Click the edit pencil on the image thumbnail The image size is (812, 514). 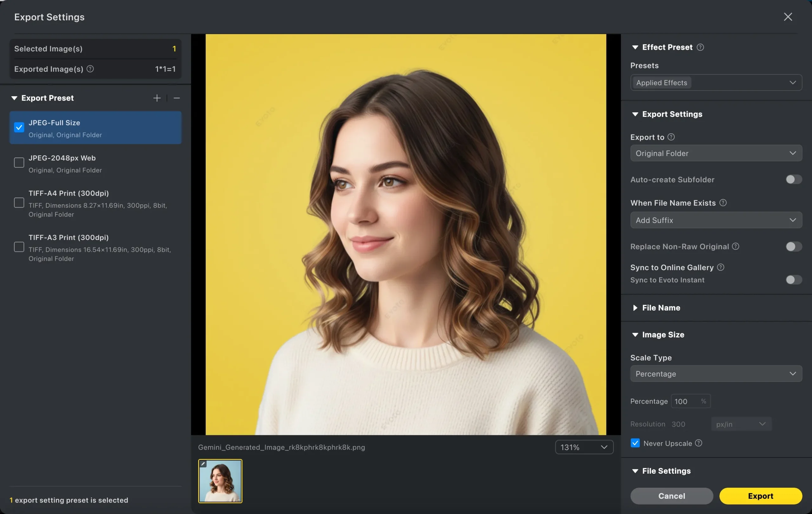[203, 464]
